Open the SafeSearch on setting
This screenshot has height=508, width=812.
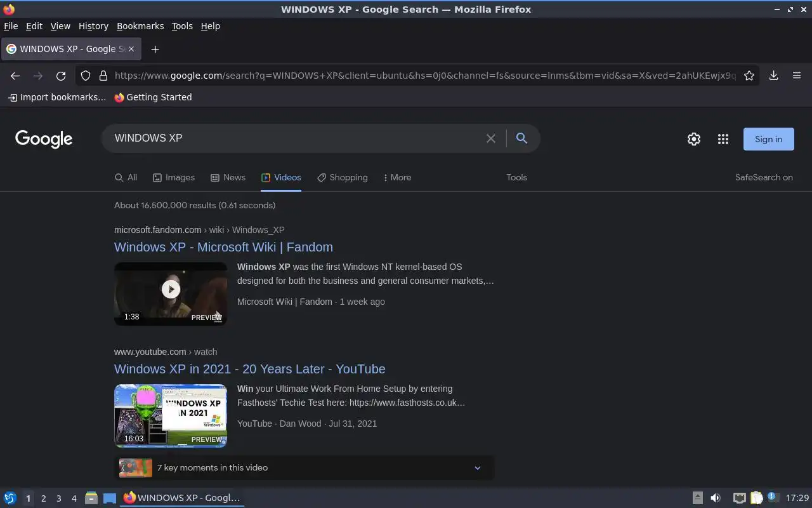click(x=764, y=178)
